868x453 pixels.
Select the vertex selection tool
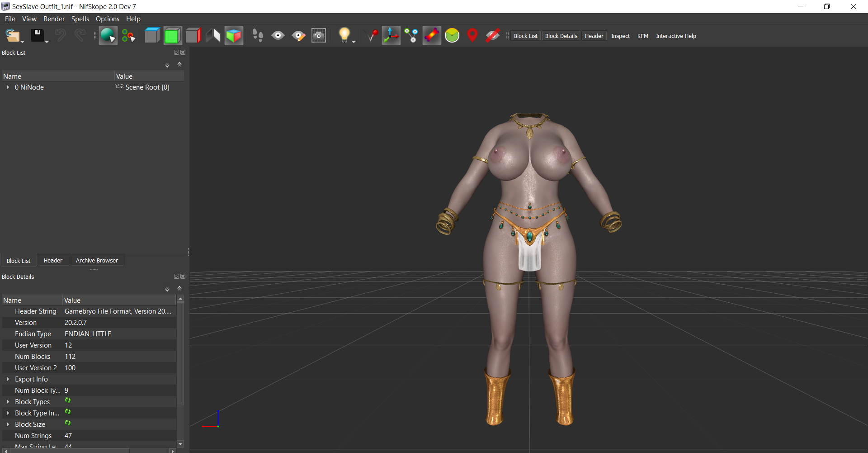128,36
